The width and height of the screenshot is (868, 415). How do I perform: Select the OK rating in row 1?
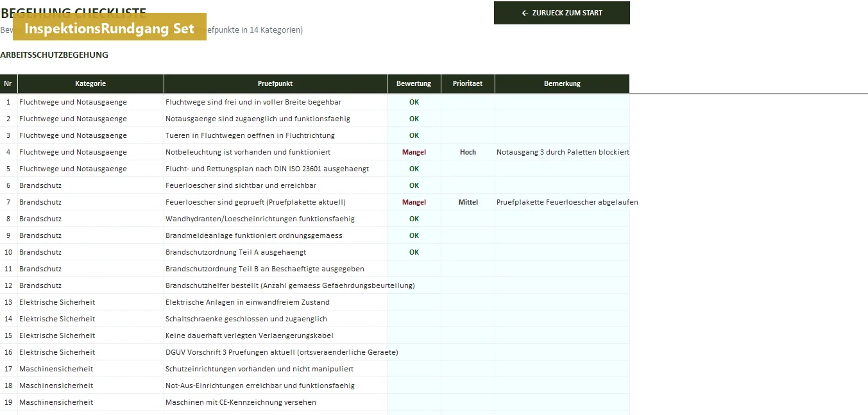[x=414, y=102]
